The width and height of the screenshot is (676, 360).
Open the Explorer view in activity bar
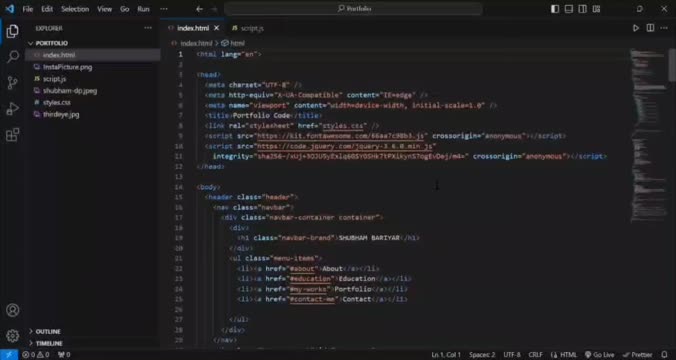[x=13, y=31]
